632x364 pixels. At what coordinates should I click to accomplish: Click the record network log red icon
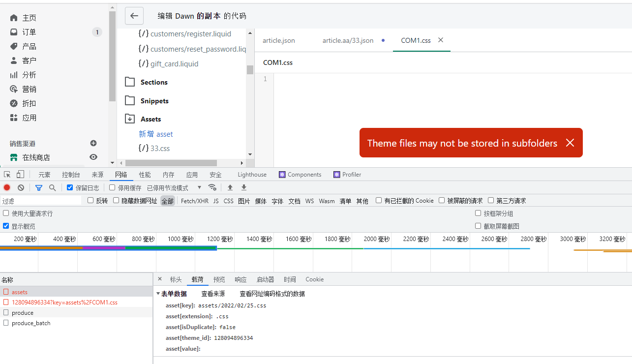tap(7, 187)
